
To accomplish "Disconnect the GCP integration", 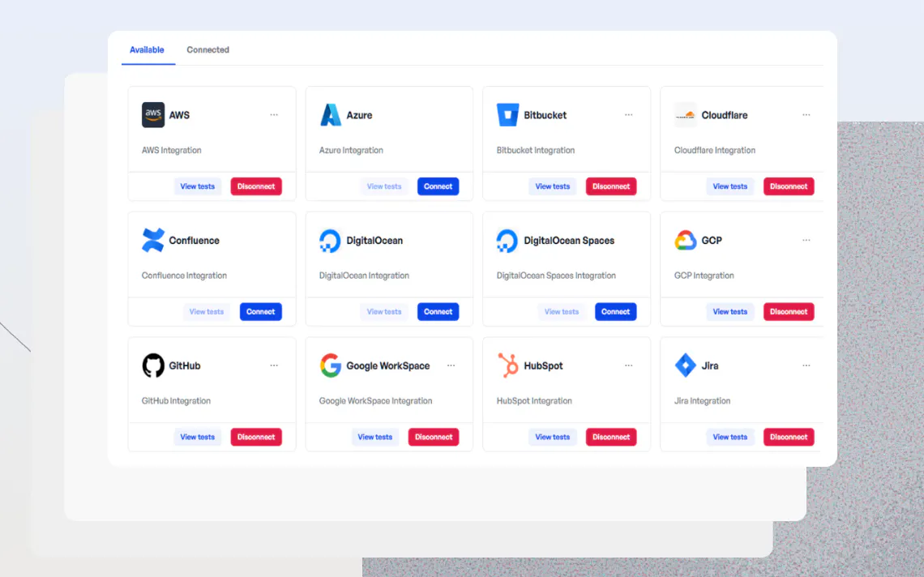I will pos(789,312).
